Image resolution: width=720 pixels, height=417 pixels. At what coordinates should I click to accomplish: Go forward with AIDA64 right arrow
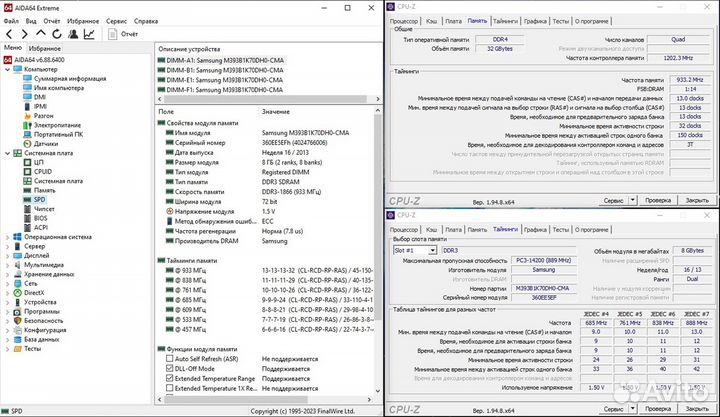tap(24, 34)
